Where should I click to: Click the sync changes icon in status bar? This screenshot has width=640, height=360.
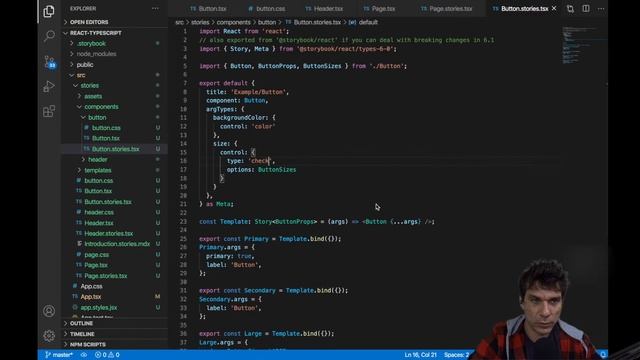point(84,355)
